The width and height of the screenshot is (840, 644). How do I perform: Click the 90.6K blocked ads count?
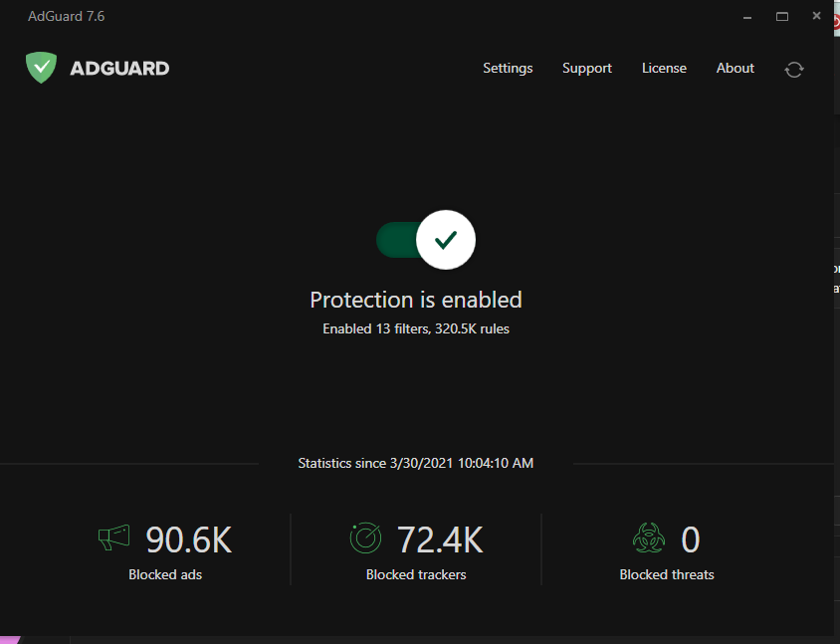coord(188,539)
